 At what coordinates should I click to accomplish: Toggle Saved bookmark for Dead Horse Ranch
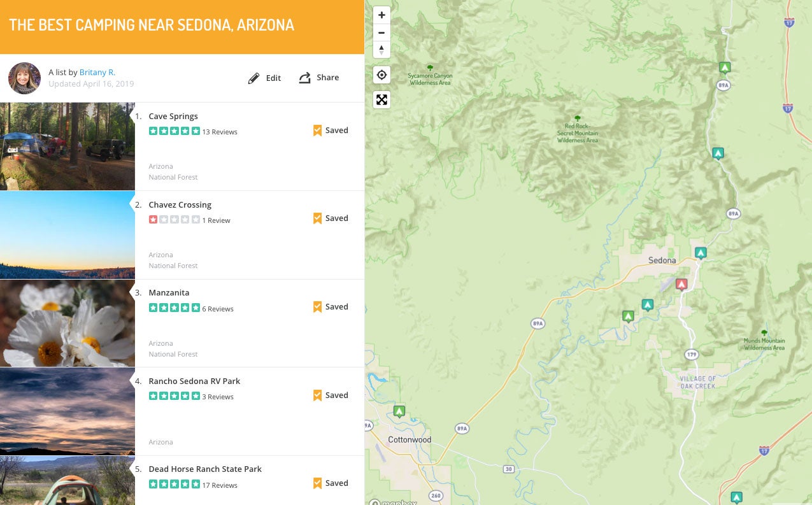click(x=331, y=483)
